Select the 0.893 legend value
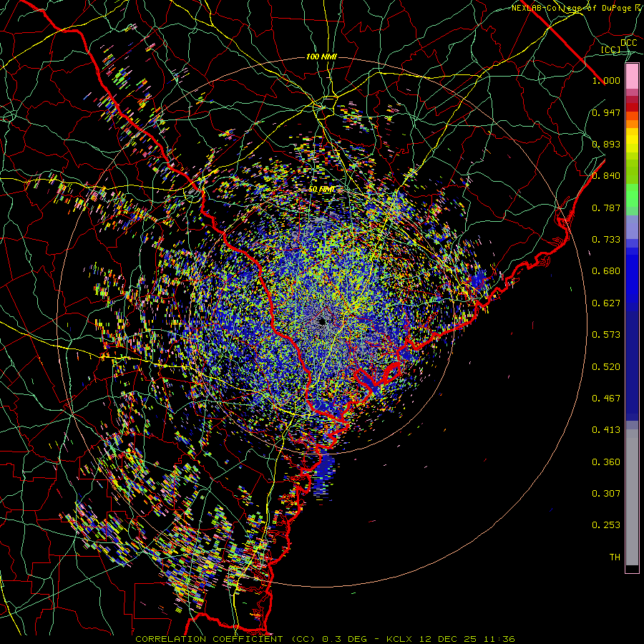This screenshot has width=644, height=644. pos(606,144)
